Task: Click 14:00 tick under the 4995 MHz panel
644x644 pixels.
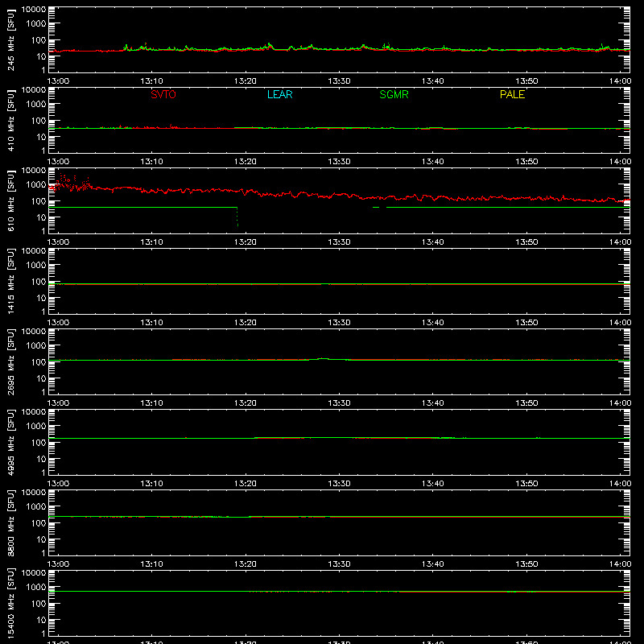Action: [x=620, y=484]
